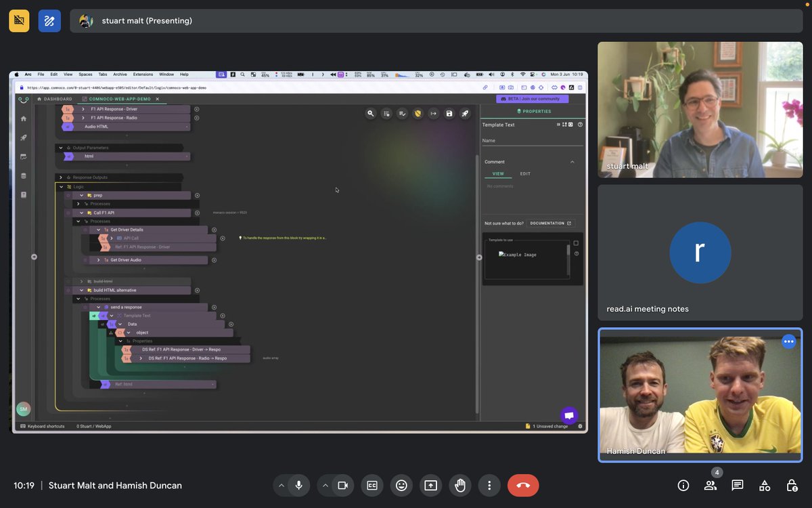Leave the call with the red button
Viewport: 812px width, 508px height.
click(523, 485)
